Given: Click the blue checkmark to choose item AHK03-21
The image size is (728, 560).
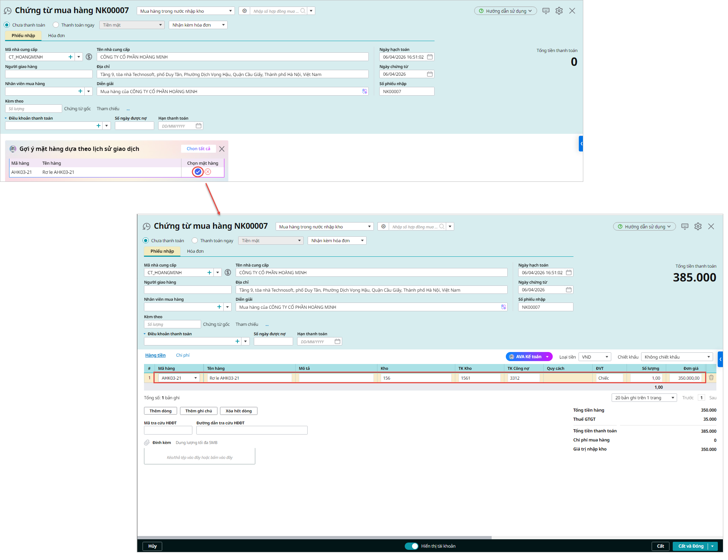Looking at the screenshot, I should pos(197,172).
